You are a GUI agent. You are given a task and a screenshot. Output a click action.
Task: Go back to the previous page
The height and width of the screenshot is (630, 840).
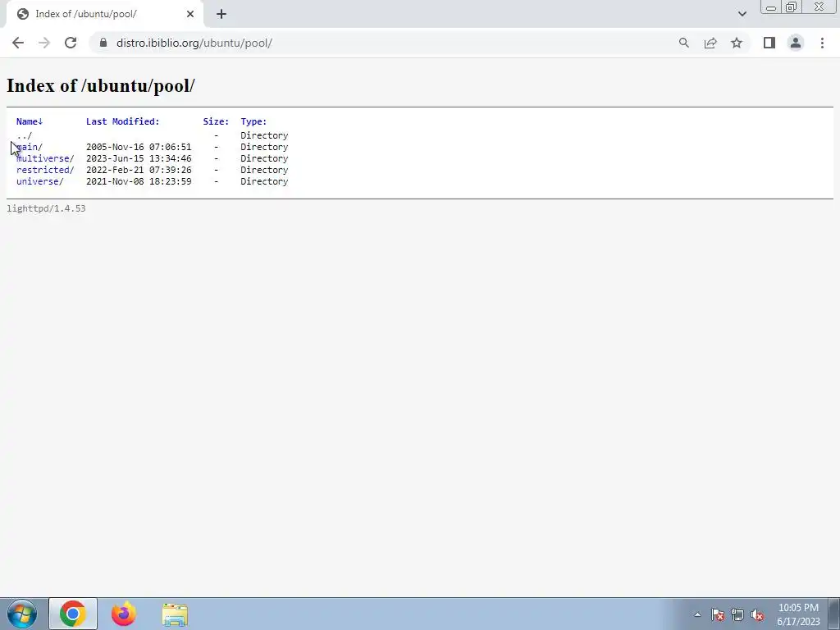(x=18, y=43)
